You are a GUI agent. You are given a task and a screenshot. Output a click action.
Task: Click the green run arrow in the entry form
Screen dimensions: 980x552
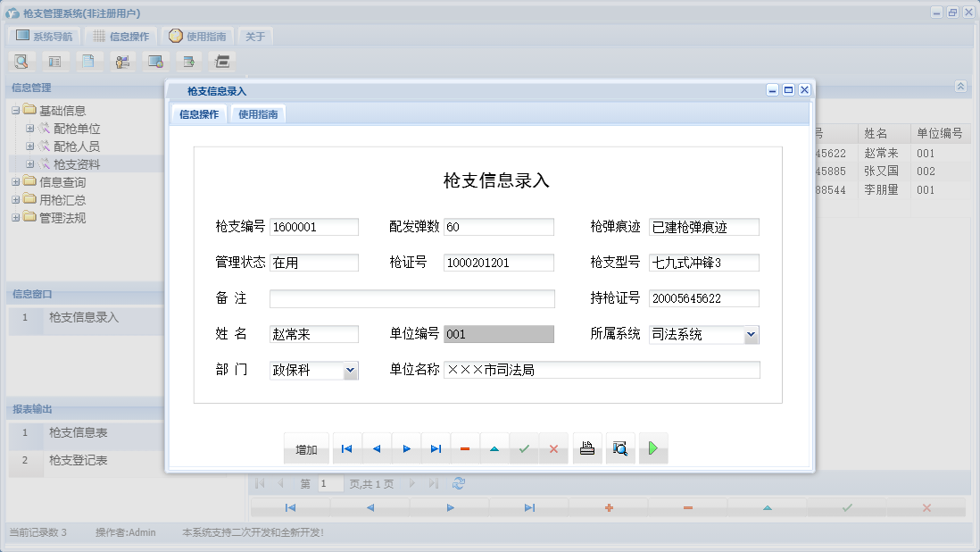[x=652, y=448]
